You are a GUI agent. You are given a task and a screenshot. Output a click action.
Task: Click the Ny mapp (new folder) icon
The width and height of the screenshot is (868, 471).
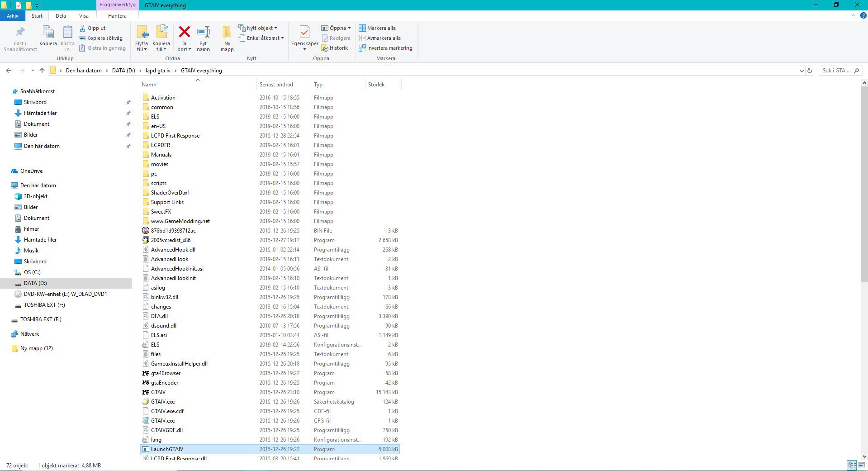227,33
